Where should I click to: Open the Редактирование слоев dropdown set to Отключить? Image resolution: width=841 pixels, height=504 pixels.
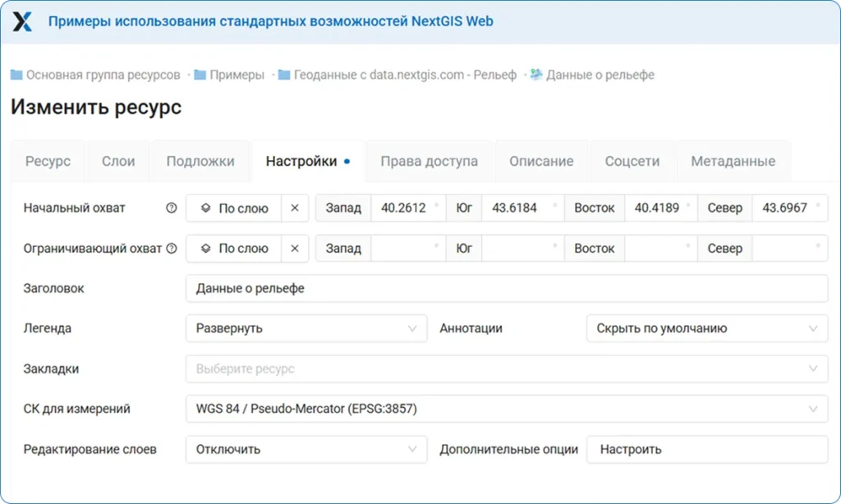tap(306, 449)
